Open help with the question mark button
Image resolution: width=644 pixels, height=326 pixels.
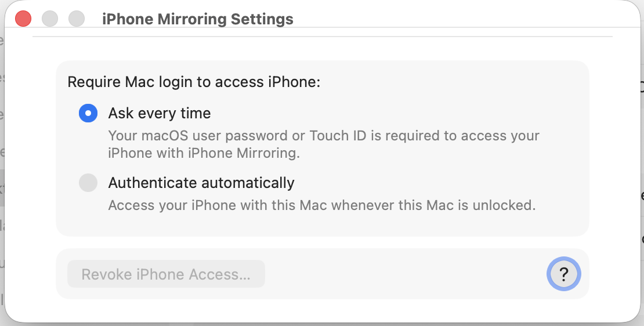click(563, 274)
